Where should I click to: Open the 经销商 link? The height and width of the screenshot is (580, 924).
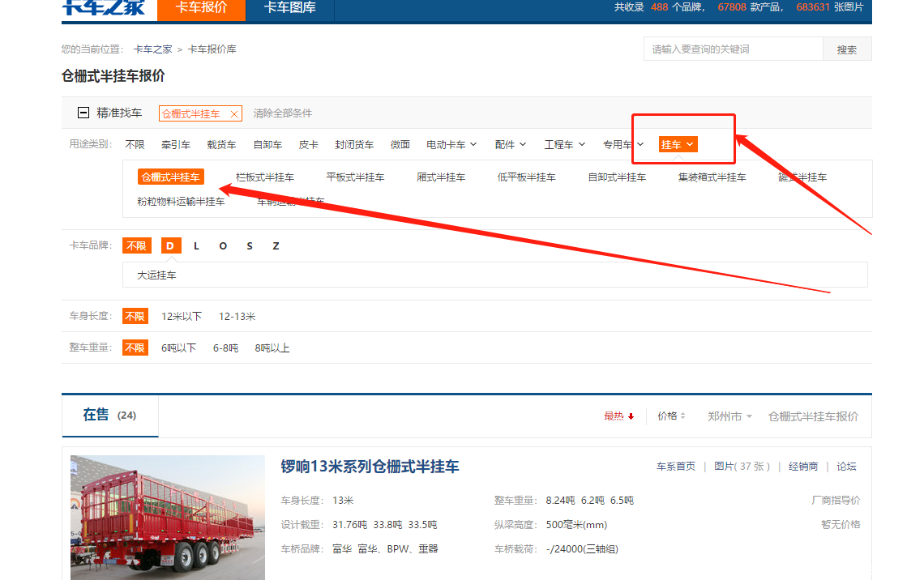point(803,467)
